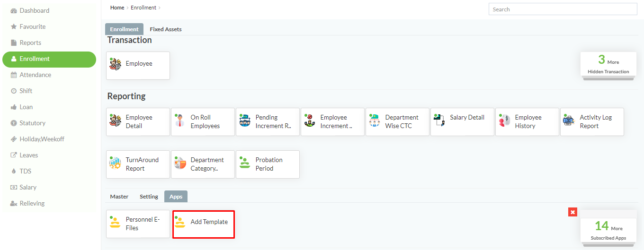Click the Probation Period icon
Screen dimensions: 644x250
click(245, 163)
